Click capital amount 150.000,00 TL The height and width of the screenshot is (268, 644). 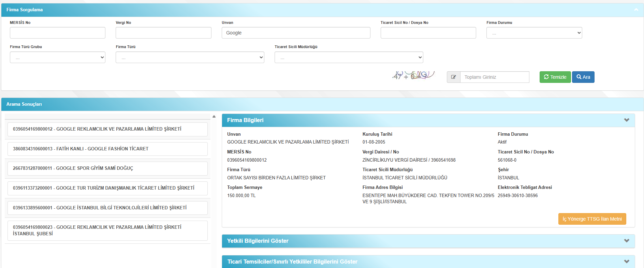pos(241,195)
